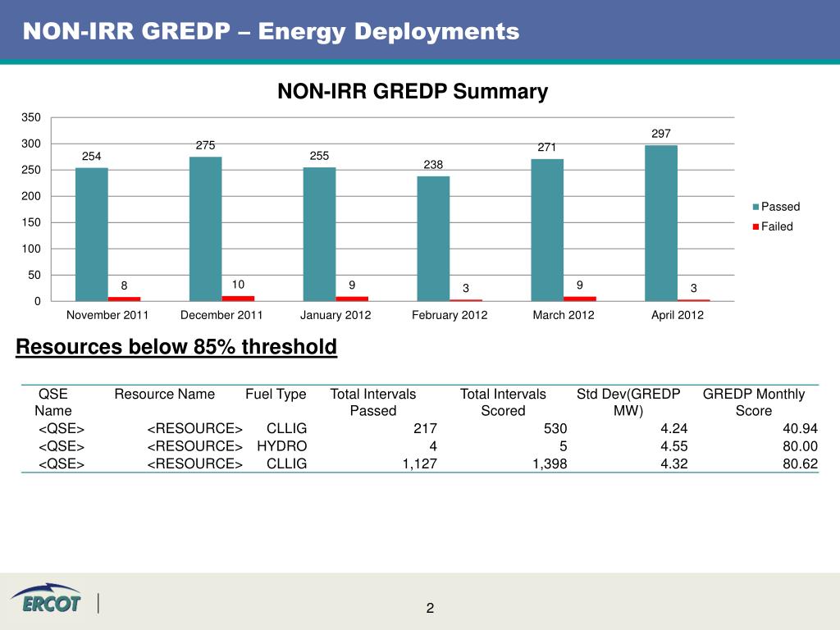Click the 'Resources below 85% threshold' heading
The image size is (840, 630).
[176, 347]
